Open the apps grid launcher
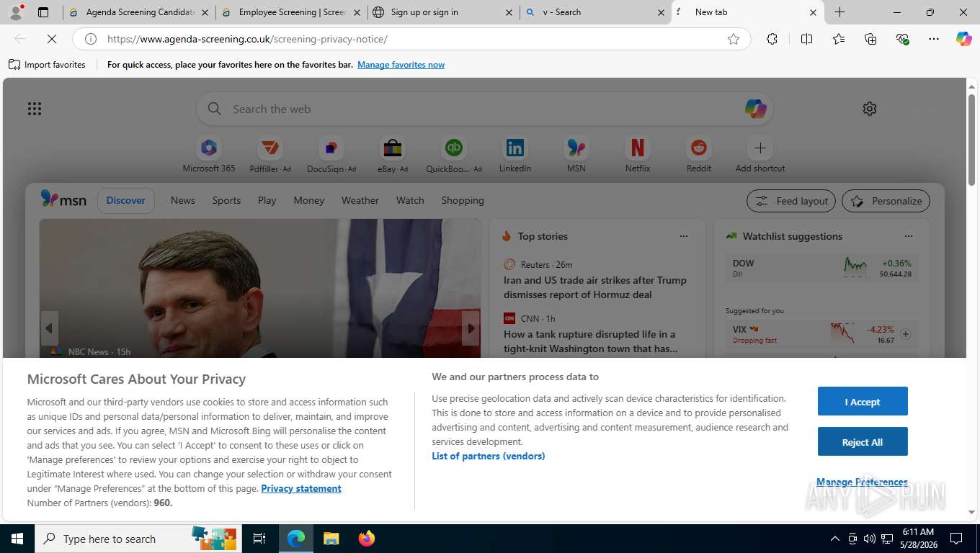This screenshot has height=553, width=980. [35, 109]
